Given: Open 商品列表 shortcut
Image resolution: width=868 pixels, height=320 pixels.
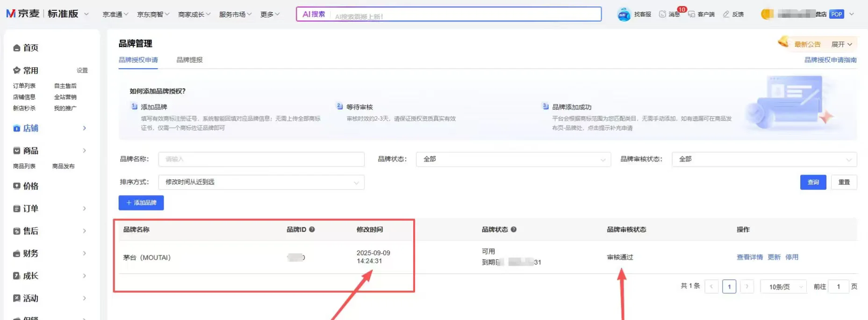Looking at the screenshot, I should click(24, 167).
